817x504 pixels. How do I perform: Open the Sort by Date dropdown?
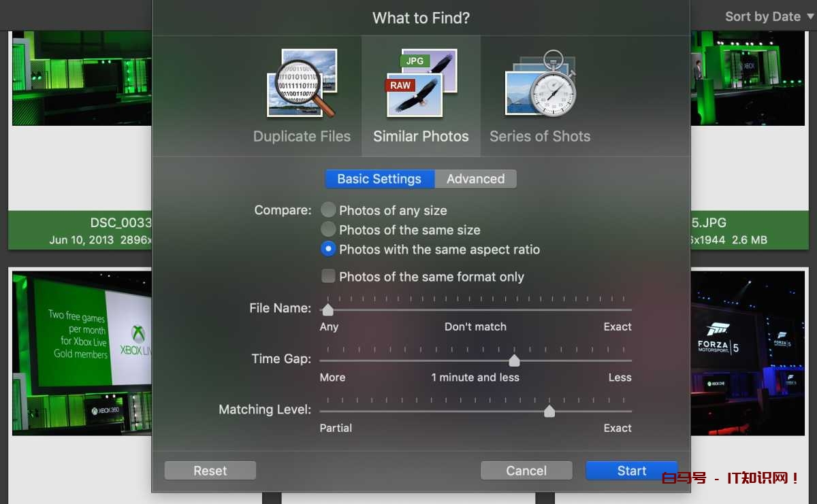coord(769,17)
